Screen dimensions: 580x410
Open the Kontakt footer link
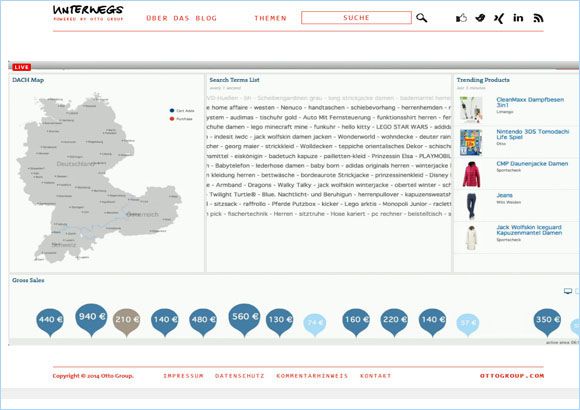[x=375, y=376]
